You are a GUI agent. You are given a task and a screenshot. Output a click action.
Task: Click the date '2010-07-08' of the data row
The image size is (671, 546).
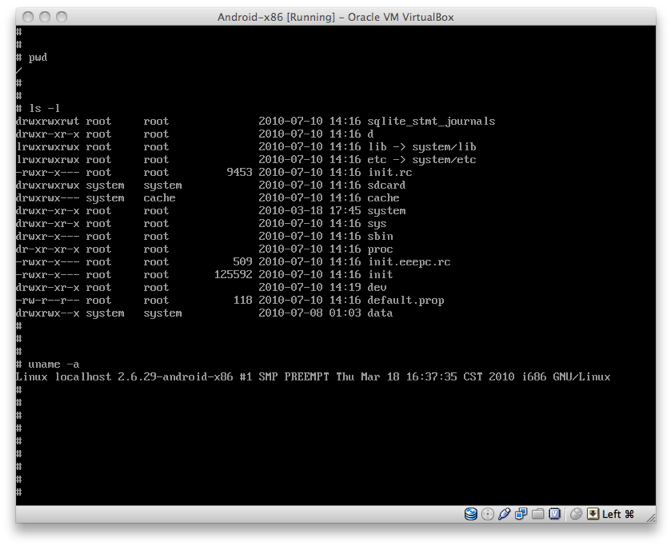coord(290,313)
